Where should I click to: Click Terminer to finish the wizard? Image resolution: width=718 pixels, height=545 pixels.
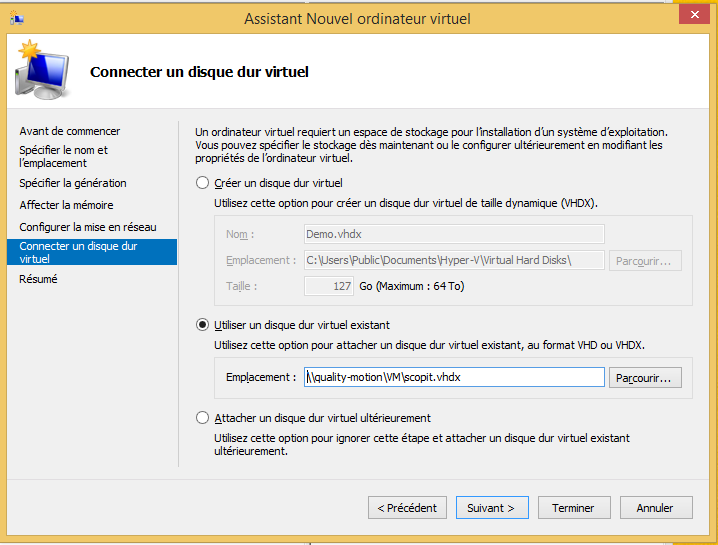point(574,508)
